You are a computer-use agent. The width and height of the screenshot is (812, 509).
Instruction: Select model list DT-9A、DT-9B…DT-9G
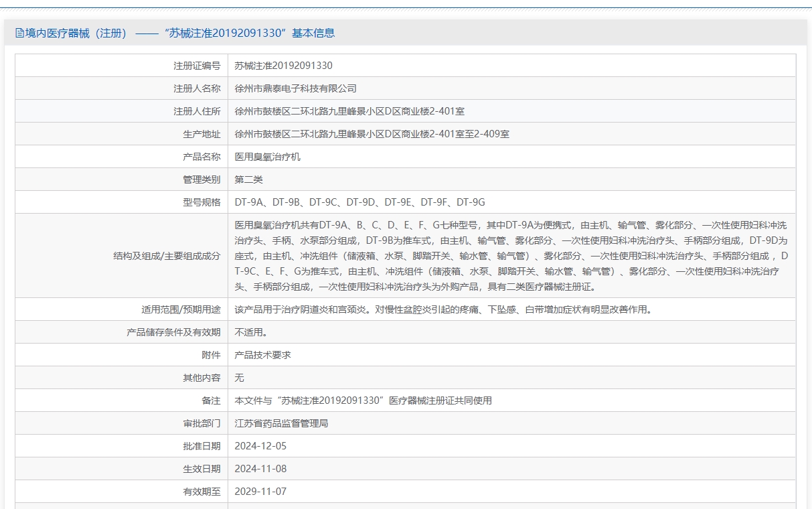[x=359, y=202]
